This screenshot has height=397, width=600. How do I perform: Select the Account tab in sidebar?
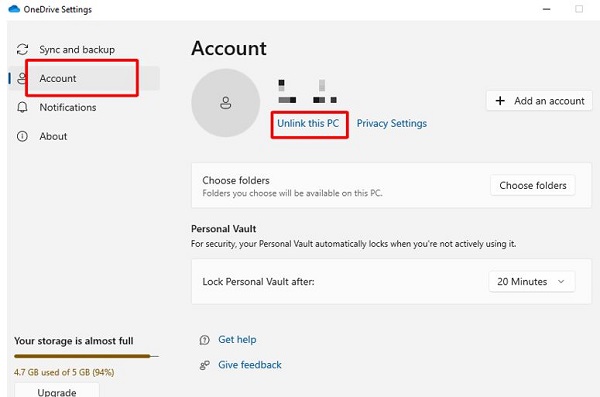click(x=84, y=78)
